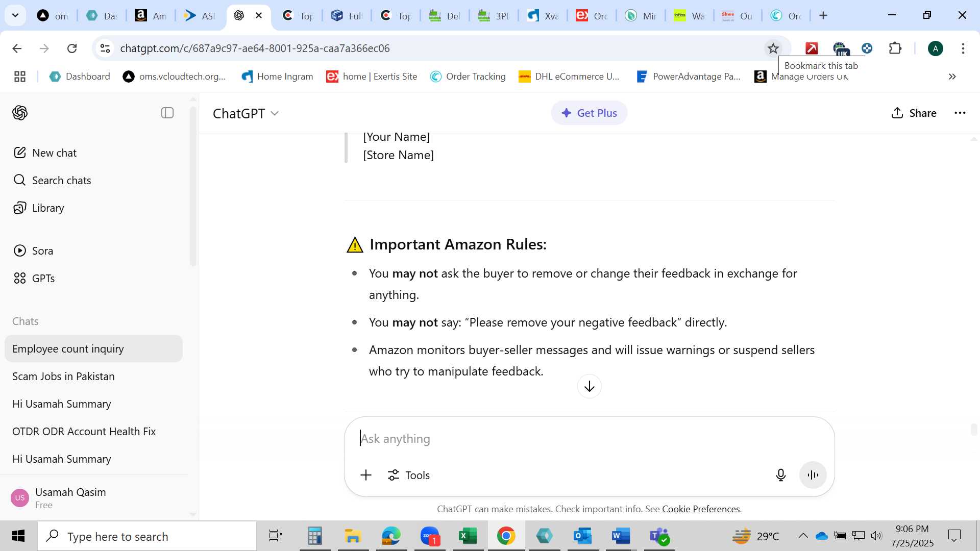Bookmark this tab with the star icon

(x=773, y=48)
